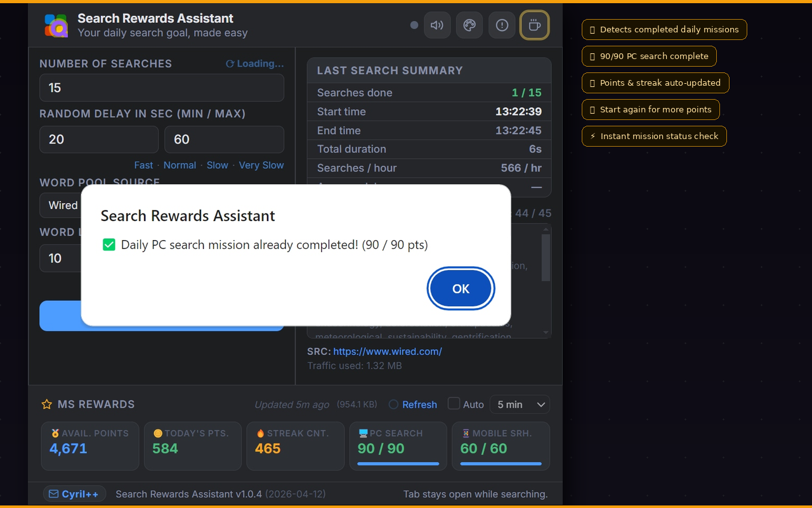Image resolution: width=812 pixels, height=508 pixels.
Task: Open the wired.com source link
Action: click(388, 351)
